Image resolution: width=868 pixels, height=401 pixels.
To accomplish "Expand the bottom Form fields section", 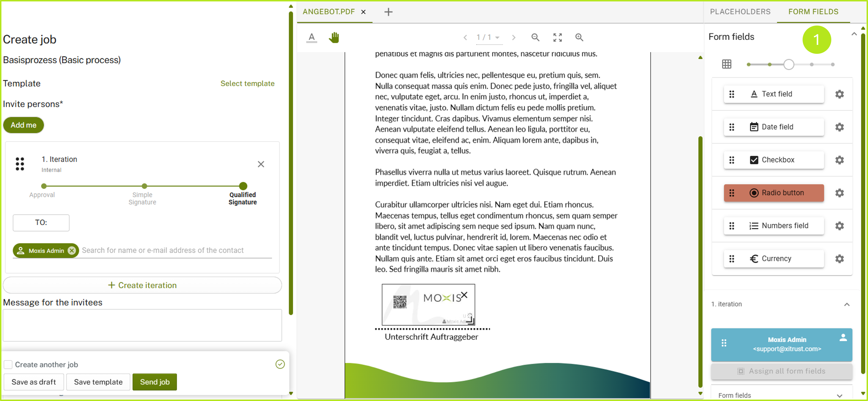I will (839, 396).
